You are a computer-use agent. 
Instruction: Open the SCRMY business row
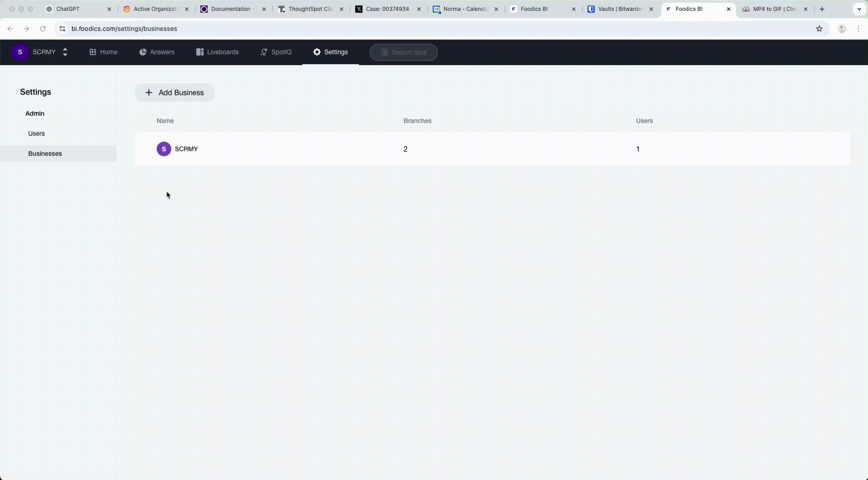[x=186, y=149]
